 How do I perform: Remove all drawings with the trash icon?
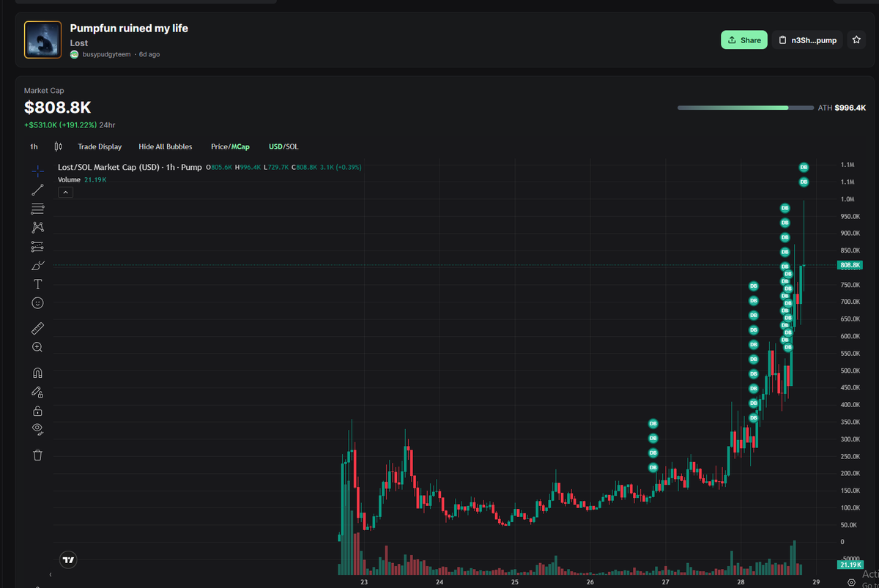tap(37, 455)
